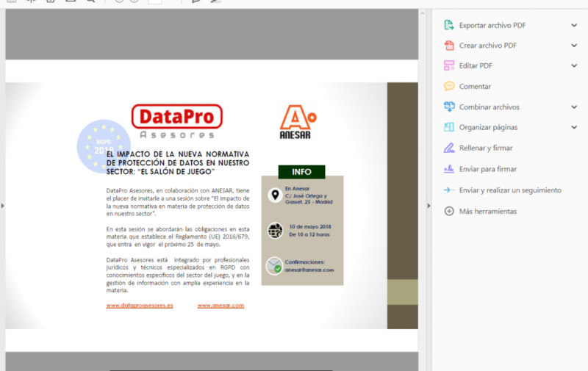
Task: Click the heading 'EL IMPACTO DE LA NUEVA NORMATIVA'
Action: (x=178, y=154)
